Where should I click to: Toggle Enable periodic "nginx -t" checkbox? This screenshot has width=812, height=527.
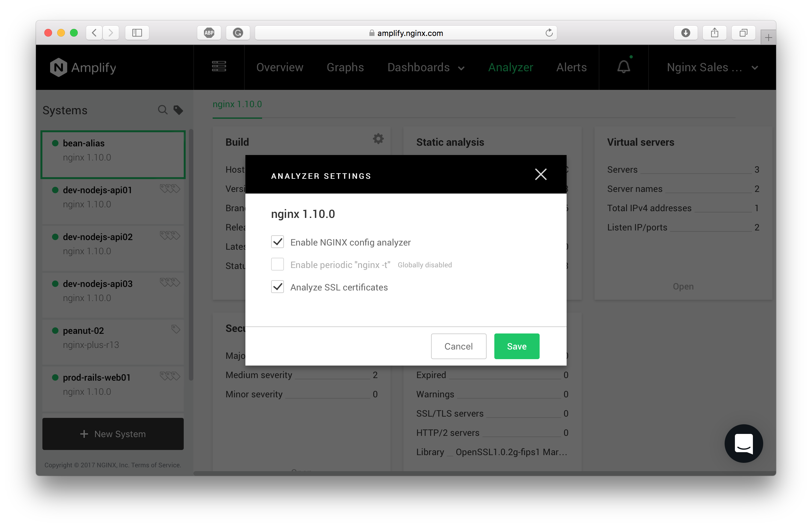[278, 264]
